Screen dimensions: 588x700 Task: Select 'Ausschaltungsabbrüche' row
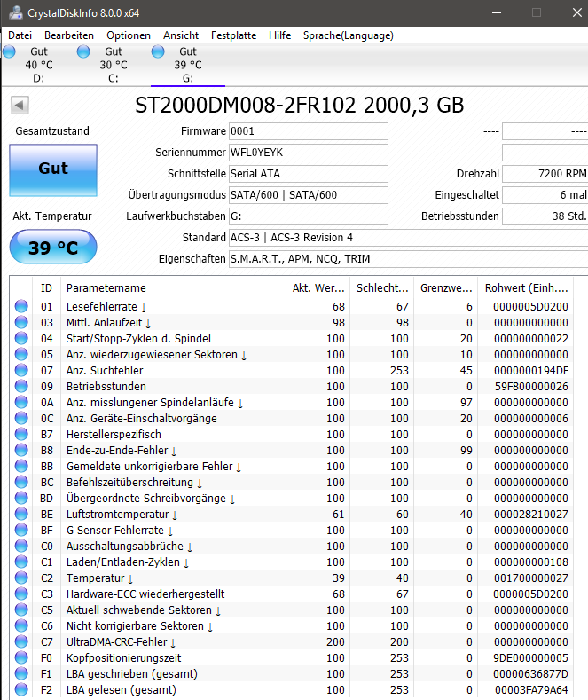coord(292,546)
